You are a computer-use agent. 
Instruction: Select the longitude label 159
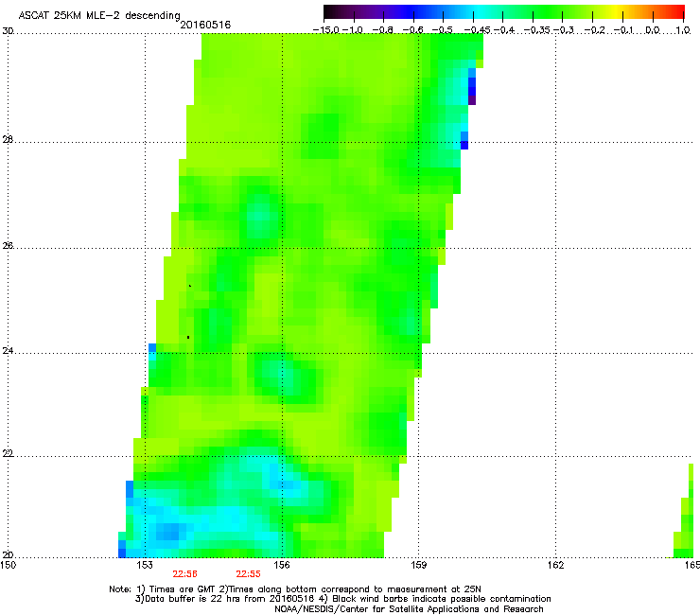419,565
